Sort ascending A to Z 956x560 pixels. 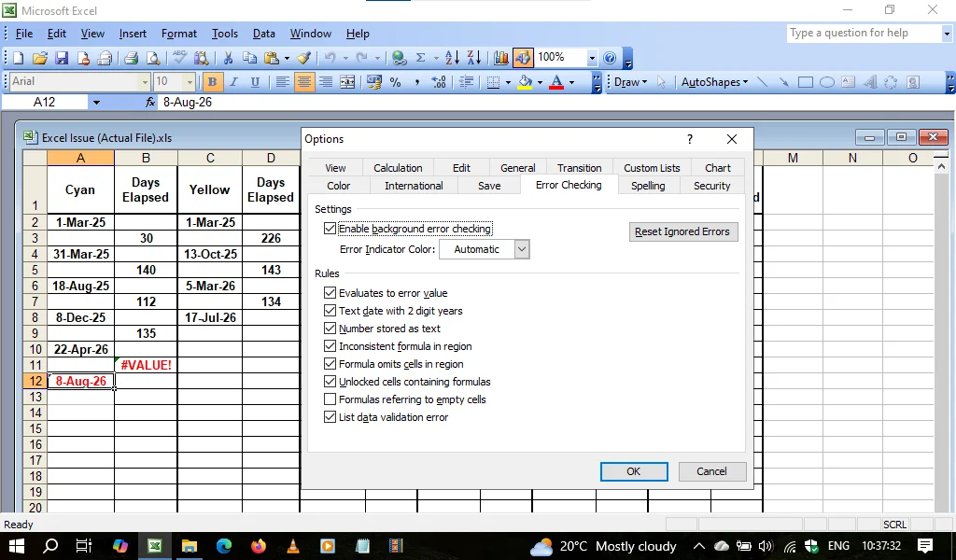click(452, 58)
